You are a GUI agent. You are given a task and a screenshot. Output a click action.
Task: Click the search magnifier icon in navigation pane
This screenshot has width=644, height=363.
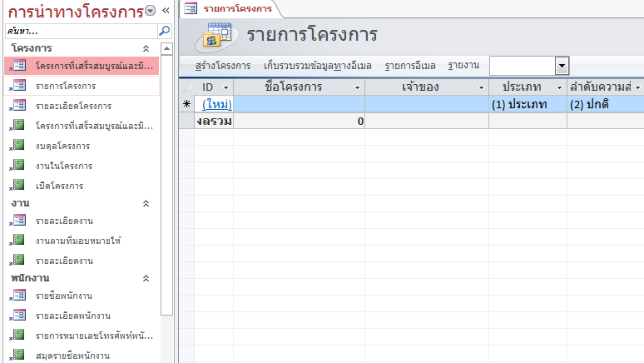[x=164, y=31]
